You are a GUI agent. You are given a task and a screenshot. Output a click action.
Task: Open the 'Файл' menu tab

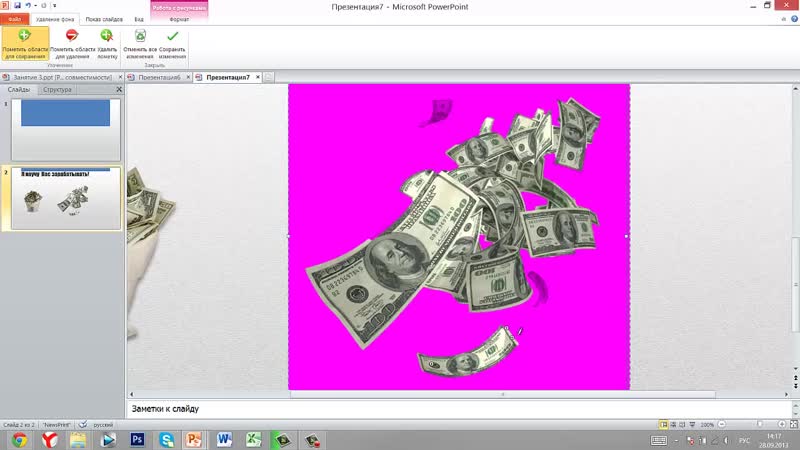click(x=14, y=19)
